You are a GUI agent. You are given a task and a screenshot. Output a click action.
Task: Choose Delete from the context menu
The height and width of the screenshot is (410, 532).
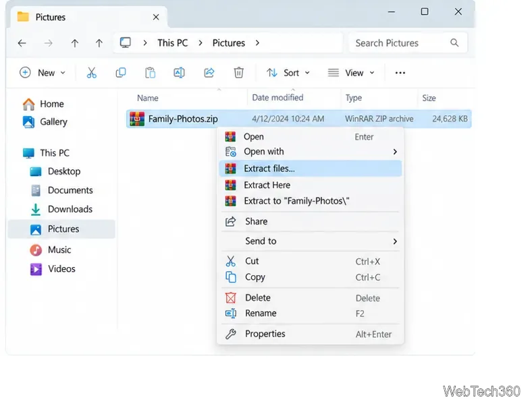coord(311,298)
